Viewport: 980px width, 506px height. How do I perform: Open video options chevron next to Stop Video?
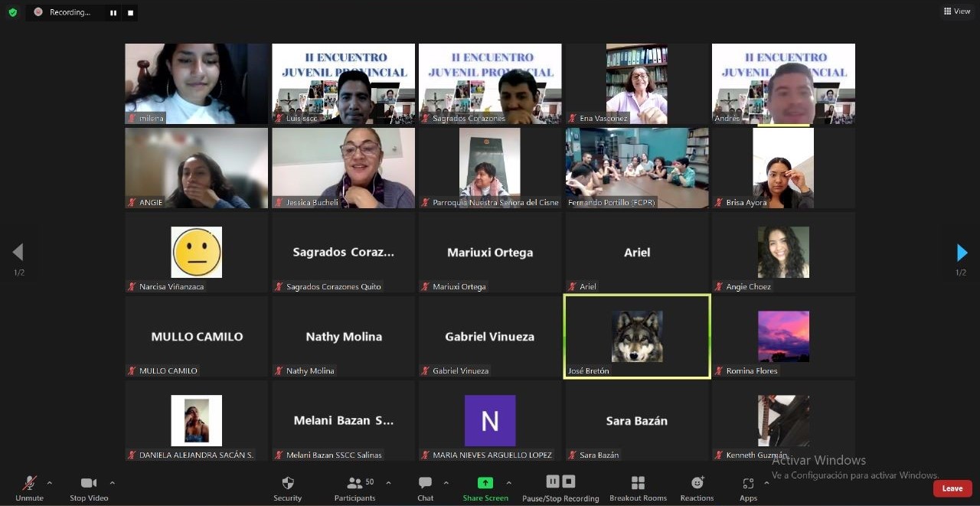coord(112,483)
